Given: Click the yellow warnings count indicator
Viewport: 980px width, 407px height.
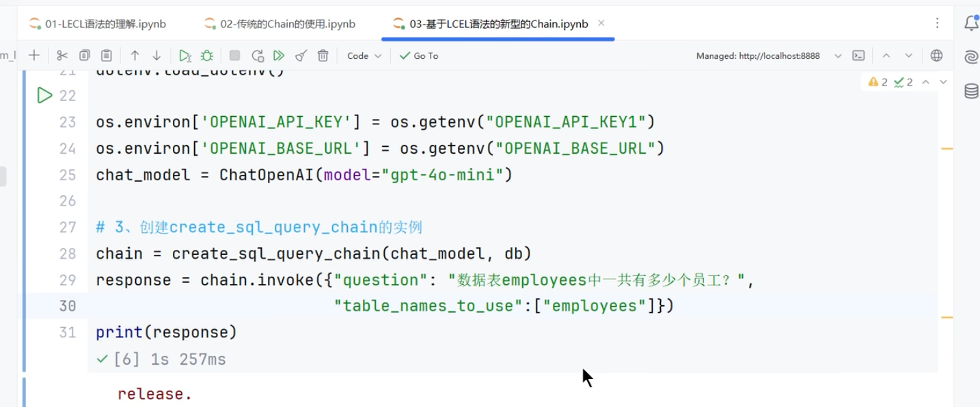Looking at the screenshot, I should pyautogui.click(x=878, y=82).
